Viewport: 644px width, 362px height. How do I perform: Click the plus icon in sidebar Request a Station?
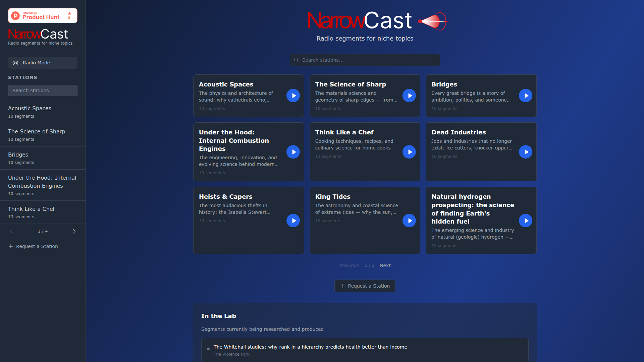click(11, 246)
